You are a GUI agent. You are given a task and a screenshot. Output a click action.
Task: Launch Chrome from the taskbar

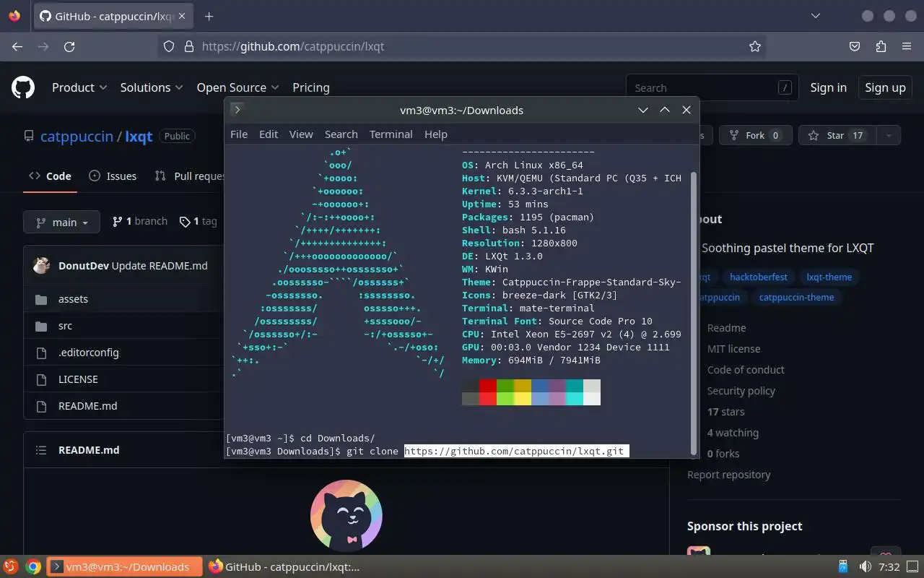(x=33, y=567)
